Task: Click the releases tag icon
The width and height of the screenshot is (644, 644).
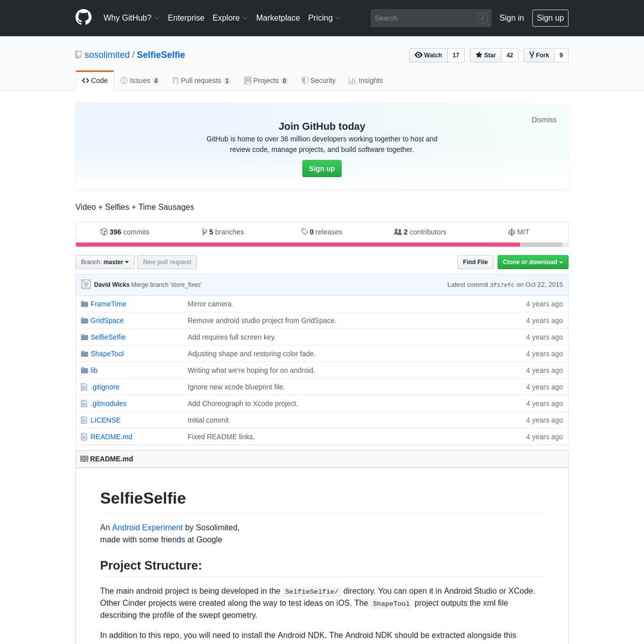Action: [x=305, y=232]
